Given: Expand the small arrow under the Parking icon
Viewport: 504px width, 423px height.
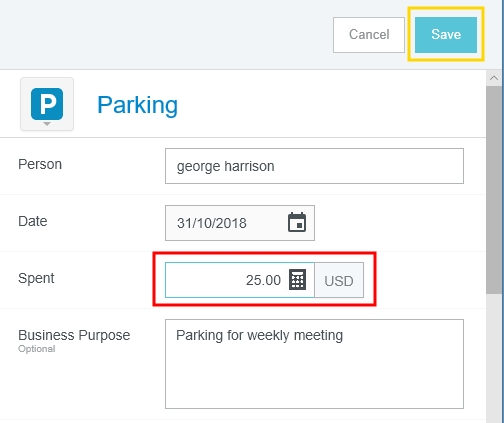Looking at the screenshot, I should click(47, 124).
